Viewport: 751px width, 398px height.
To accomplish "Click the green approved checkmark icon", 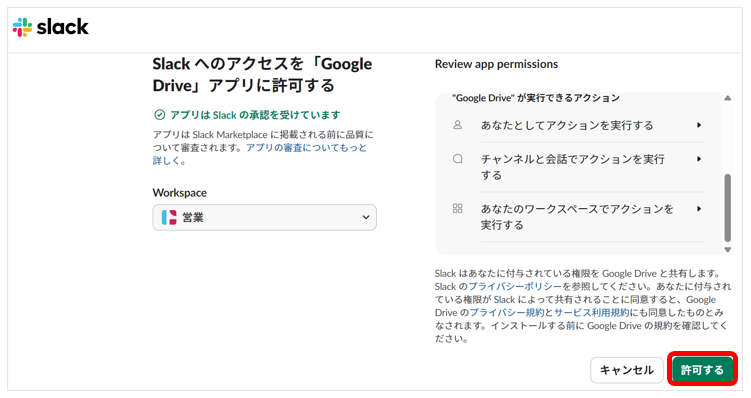I will (159, 115).
